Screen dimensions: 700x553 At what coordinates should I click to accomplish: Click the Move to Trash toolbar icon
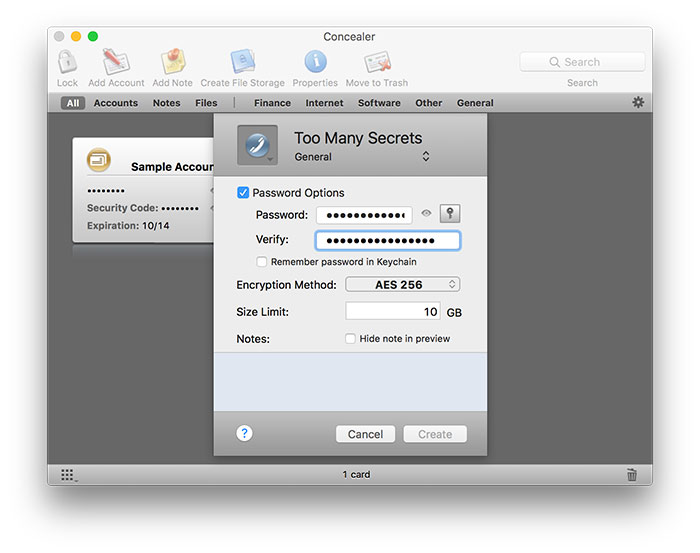tap(377, 62)
